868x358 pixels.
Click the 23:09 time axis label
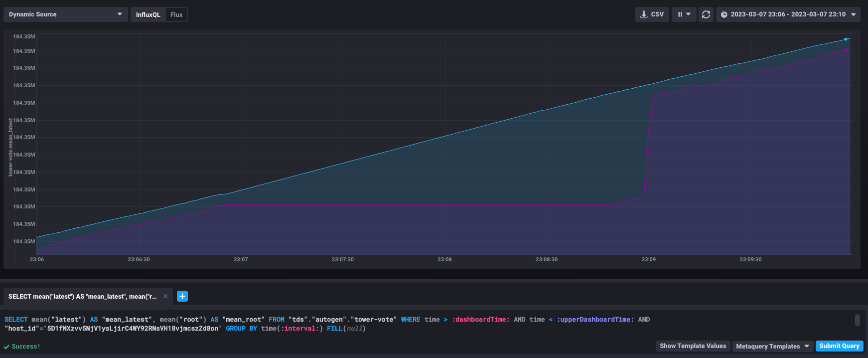click(x=648, y=259)
